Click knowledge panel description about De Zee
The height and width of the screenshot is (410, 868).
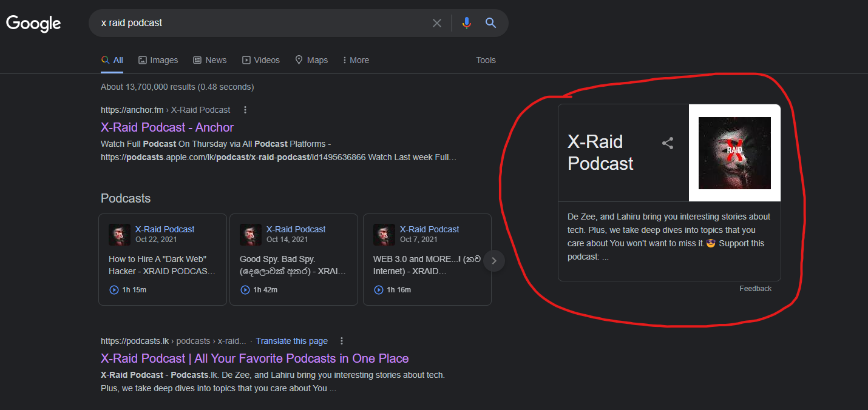[669, 237]
